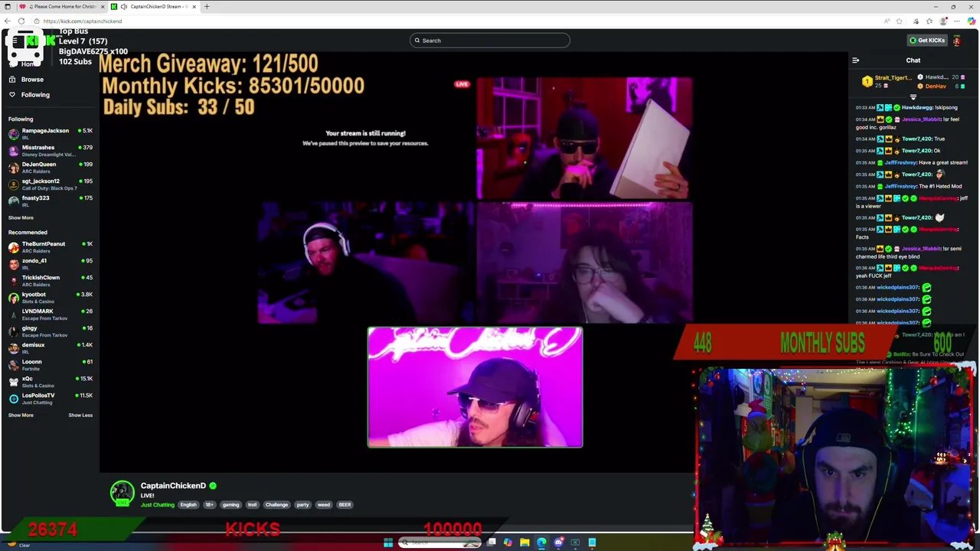Open File Explorer from taskbar
Image resolution: width=980 pixels, height=551 pixels.
[x=524, y=543]
